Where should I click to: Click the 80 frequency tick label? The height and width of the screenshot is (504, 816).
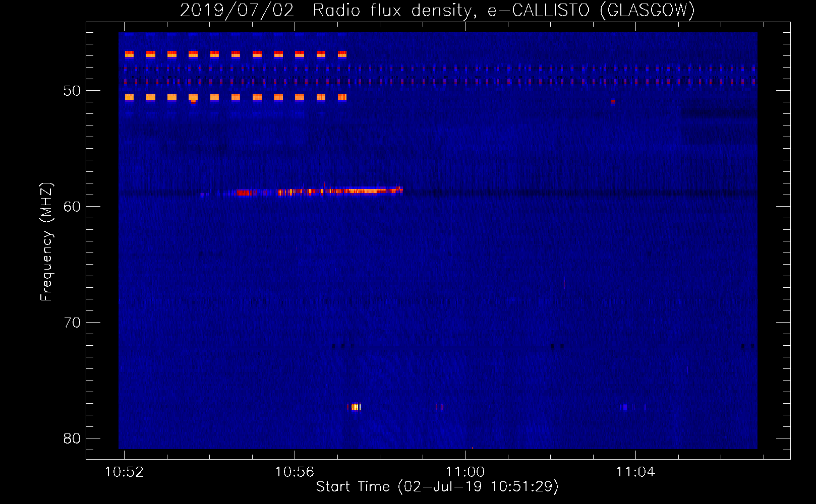click(x=72, y=438)
